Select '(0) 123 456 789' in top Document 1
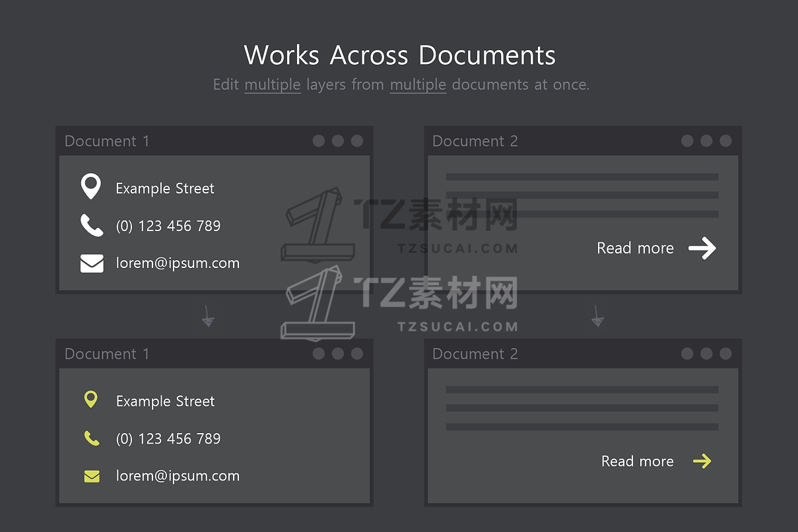This screenshot has width=798, height=532. pyautogui.click(x=168, y=226)
